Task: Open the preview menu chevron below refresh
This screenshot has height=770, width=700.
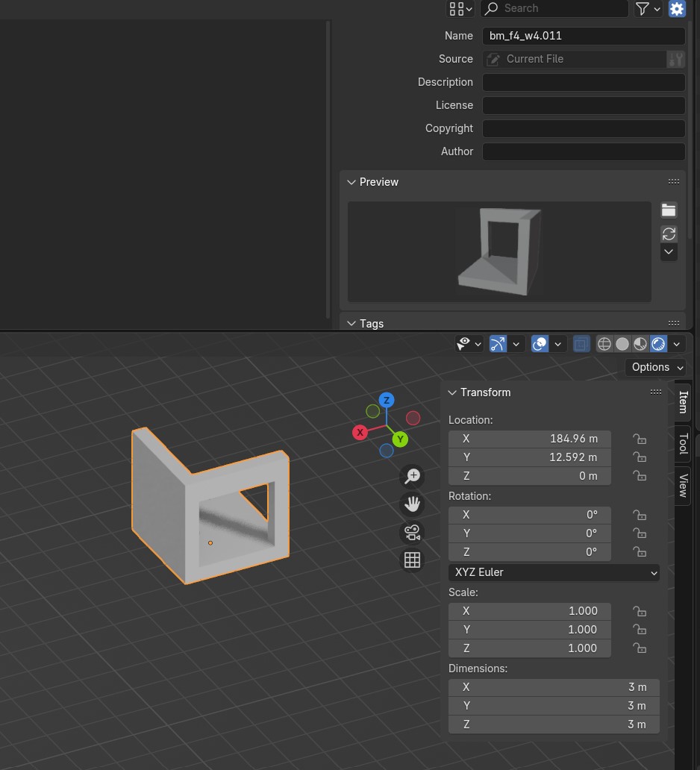Action: pos(669,252)
